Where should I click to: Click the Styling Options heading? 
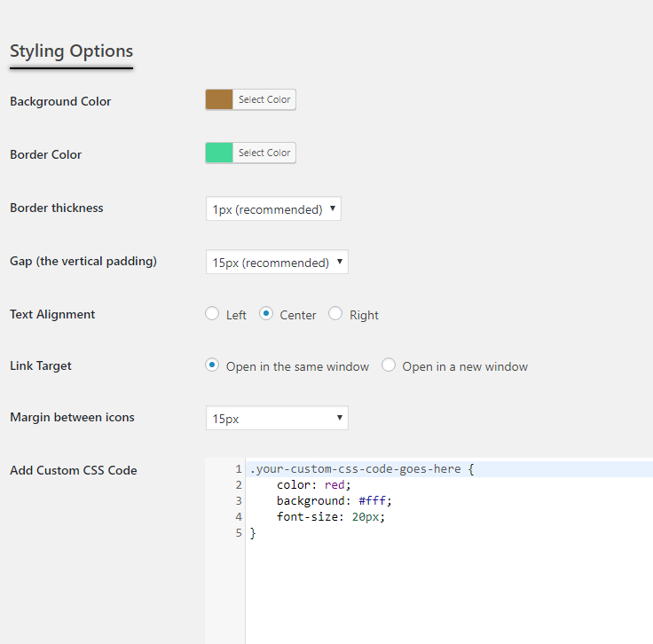72,51
